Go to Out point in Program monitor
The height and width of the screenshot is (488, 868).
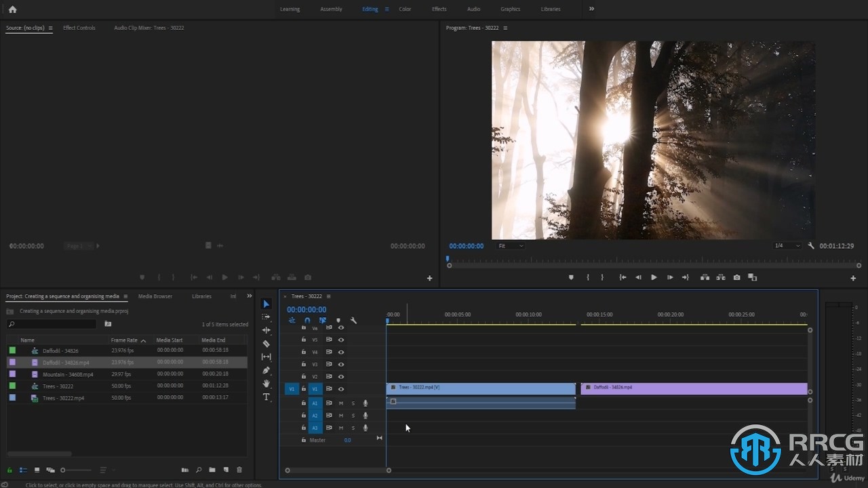pyautogui.click(x=686, y=277)
